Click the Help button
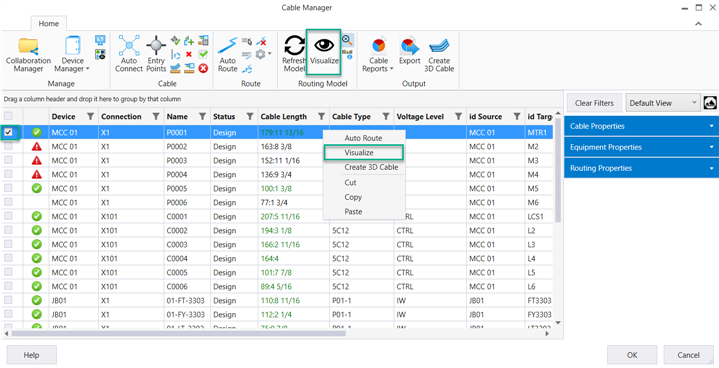This screenshot has height=368, width=719. 32,355
